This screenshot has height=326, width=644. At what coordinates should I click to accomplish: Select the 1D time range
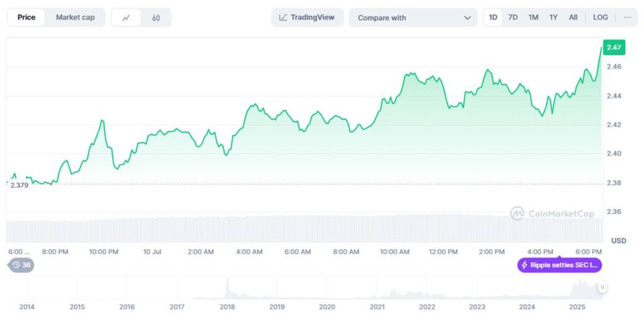pyautogui.click(x=493, y=17)
